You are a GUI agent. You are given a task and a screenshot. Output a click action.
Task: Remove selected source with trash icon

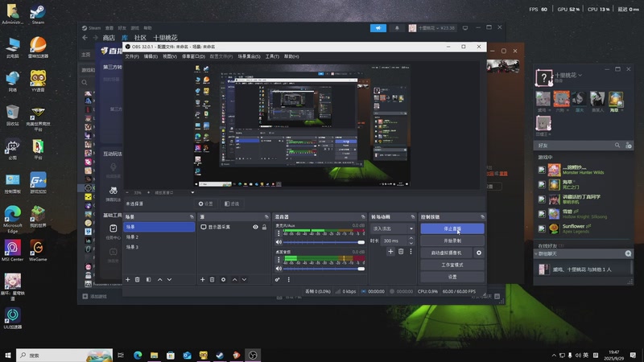coord(212,279)
